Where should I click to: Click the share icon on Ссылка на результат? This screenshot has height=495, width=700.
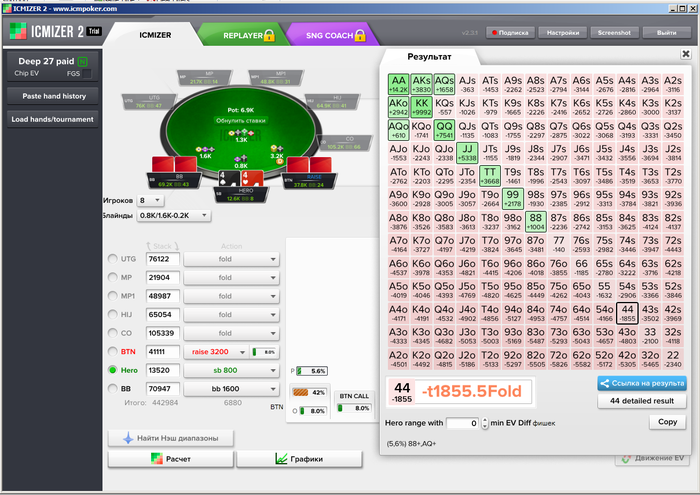click(x=605, y=383)
